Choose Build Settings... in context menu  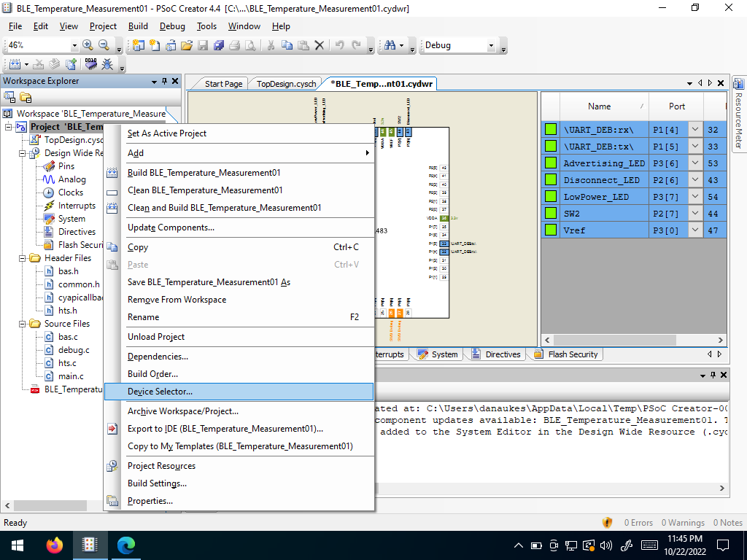239,483
